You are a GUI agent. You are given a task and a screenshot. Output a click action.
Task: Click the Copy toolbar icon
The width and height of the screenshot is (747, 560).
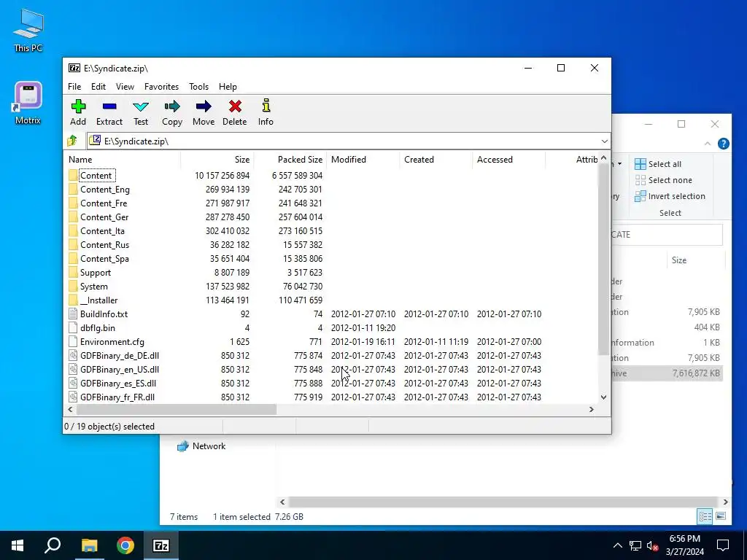[x=172, y=106]
